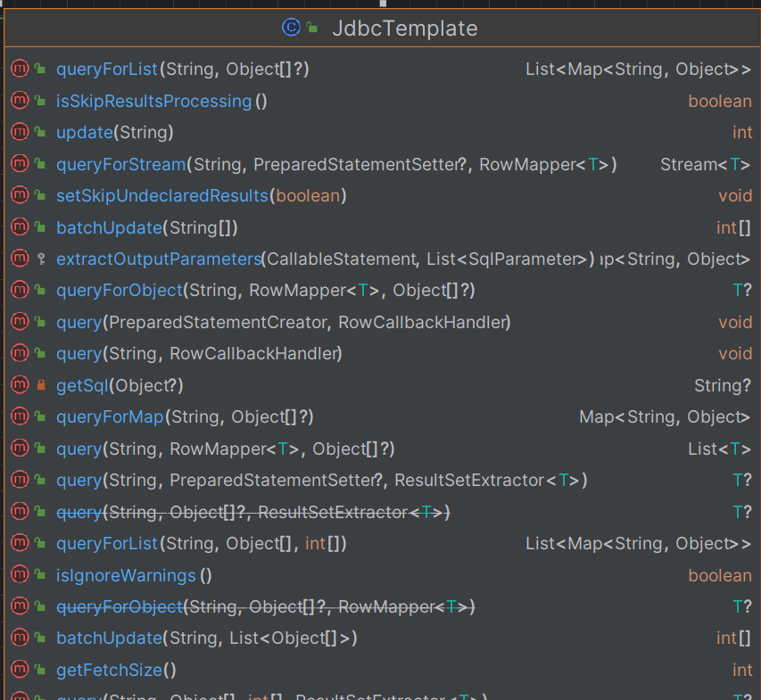Select deprecated queryForObject with RowMapper last
This screenshot has width=761, height=700.
pos(265,606)
